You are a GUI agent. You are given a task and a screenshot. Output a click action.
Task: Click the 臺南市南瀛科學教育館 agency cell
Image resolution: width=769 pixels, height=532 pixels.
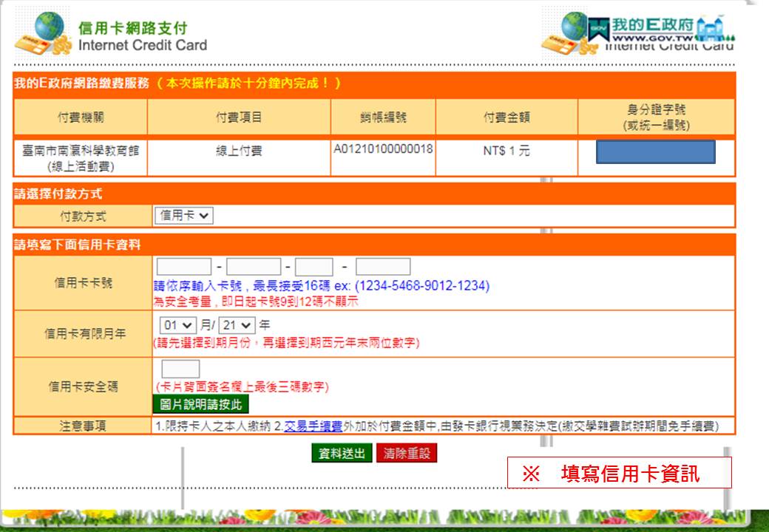(81, 158)
